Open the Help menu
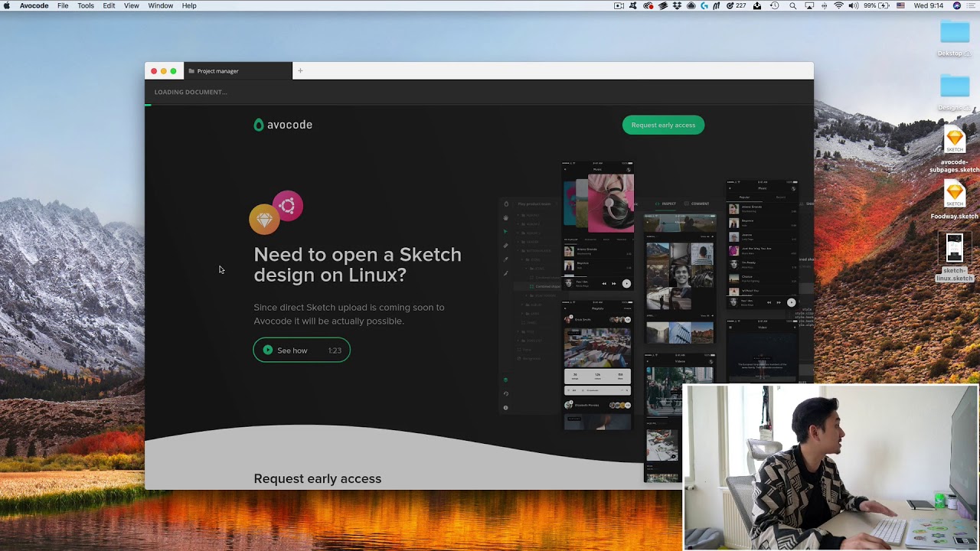Screen dimensions: 980x551 coord(189,5)
